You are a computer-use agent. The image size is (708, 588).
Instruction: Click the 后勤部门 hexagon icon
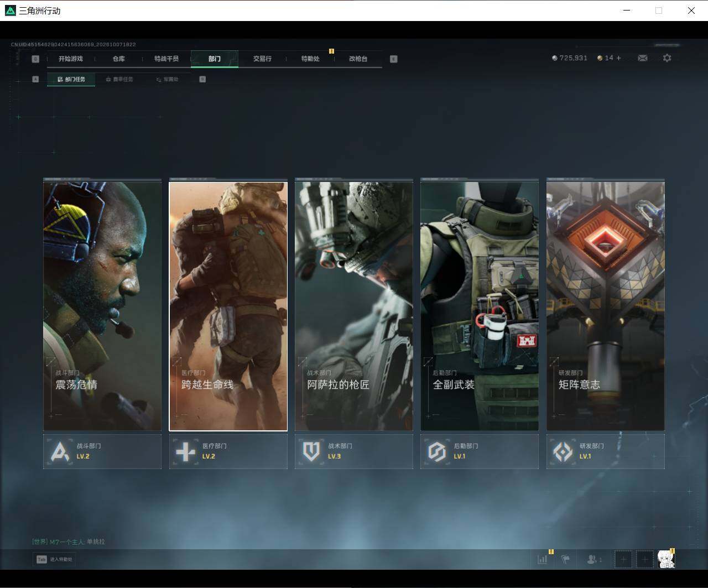pos(437,452)
